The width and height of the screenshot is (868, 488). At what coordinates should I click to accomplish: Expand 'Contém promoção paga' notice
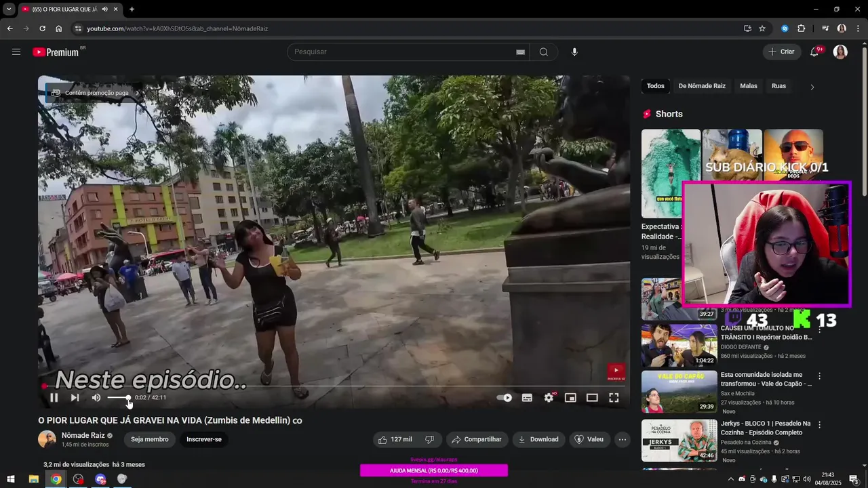(95, 93)
